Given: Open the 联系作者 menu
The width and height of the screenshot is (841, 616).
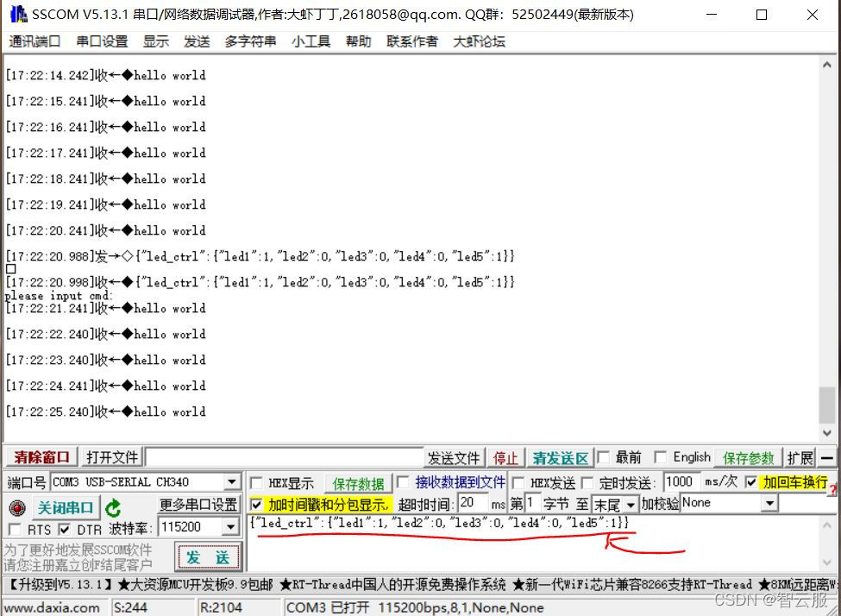Looking at the screenshot, I should pos(412,41).
